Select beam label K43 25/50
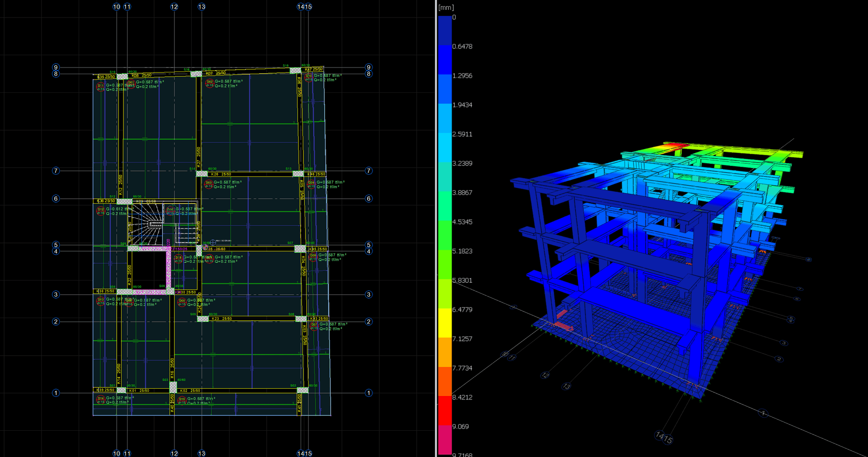The width and height of the screenshot is (868, 457). tap(320, 319)
